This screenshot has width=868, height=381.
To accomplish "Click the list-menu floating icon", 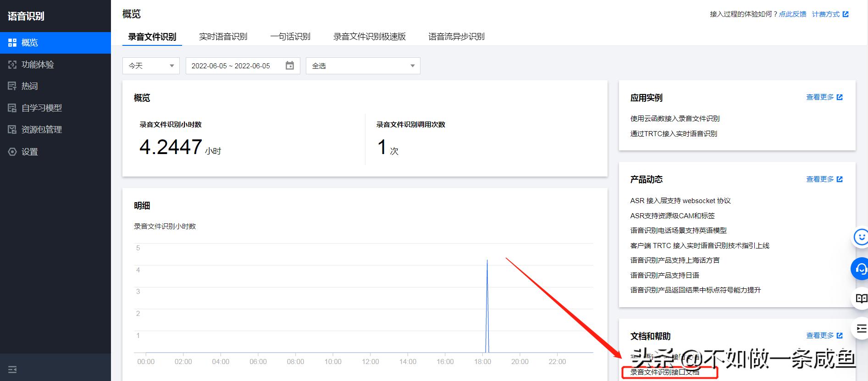I will (861, 329).
